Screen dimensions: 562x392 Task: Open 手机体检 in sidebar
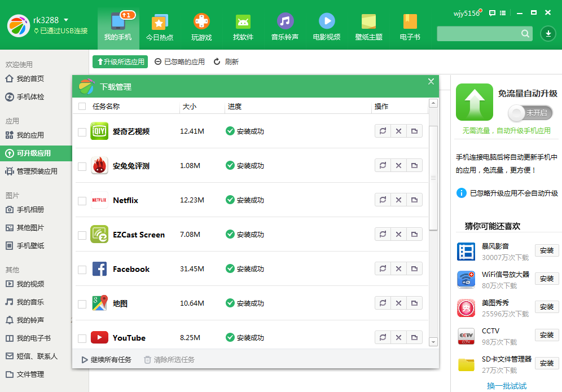click(x=25, y=97)
